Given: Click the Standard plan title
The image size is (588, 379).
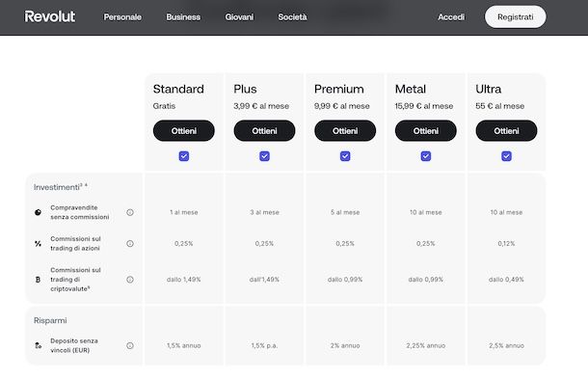Looking at the screenshot, I should 178,89.
